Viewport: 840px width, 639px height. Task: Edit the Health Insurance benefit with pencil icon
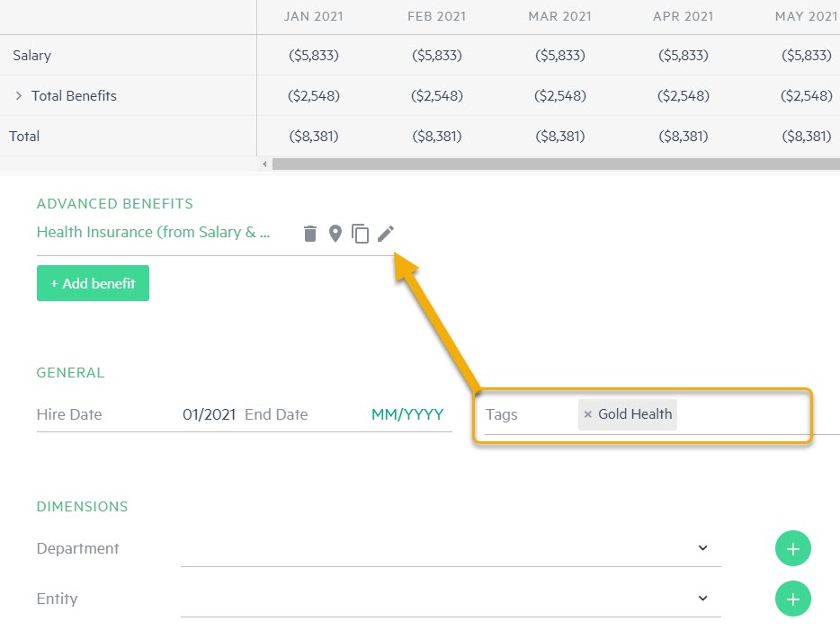coord(385,234)
